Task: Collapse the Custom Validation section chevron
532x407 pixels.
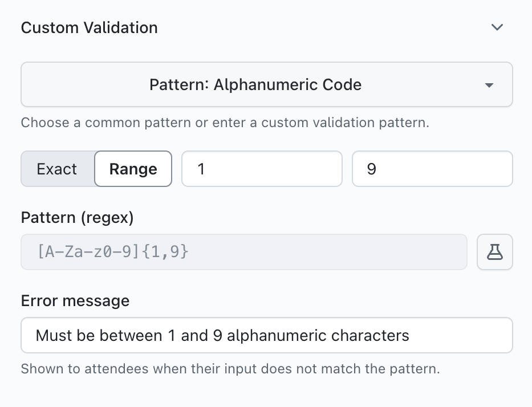Action: [x=497, y=27]
